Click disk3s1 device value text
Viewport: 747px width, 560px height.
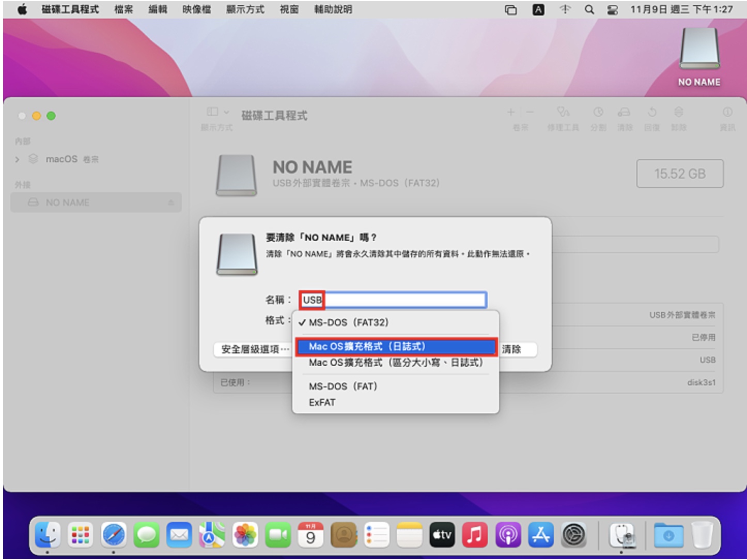pyautogui.click(x=701, y=382)
